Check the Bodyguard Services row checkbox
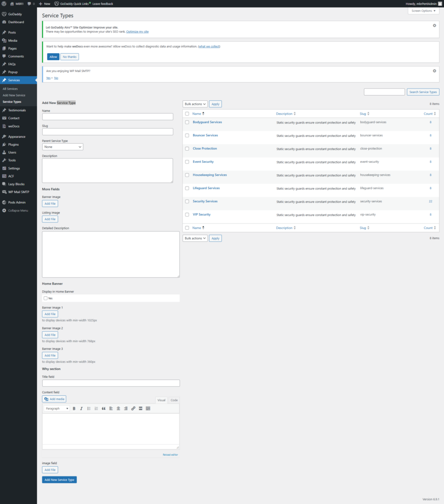 pos(187,122)
